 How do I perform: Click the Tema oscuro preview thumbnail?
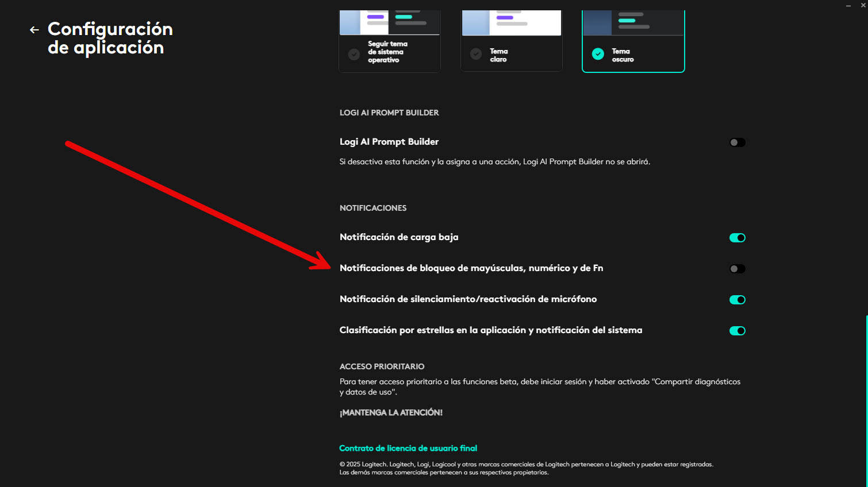[x=633, y=22]
